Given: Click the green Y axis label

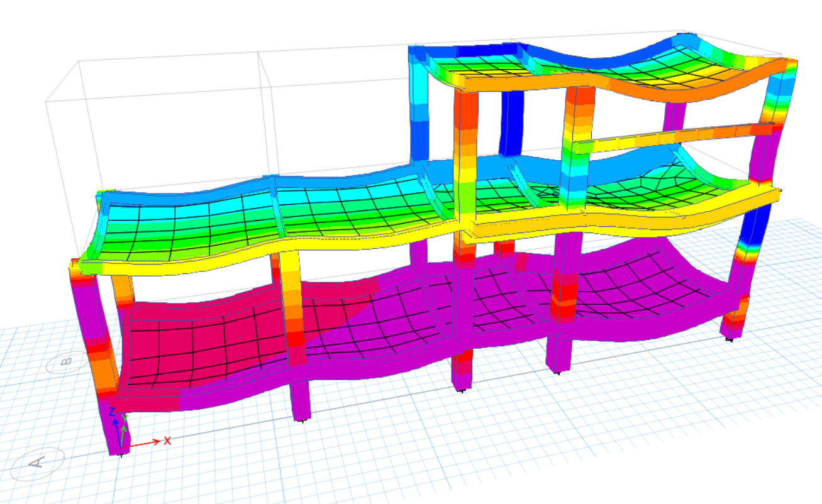Looking at the screenshot, I should click(125, 419).
